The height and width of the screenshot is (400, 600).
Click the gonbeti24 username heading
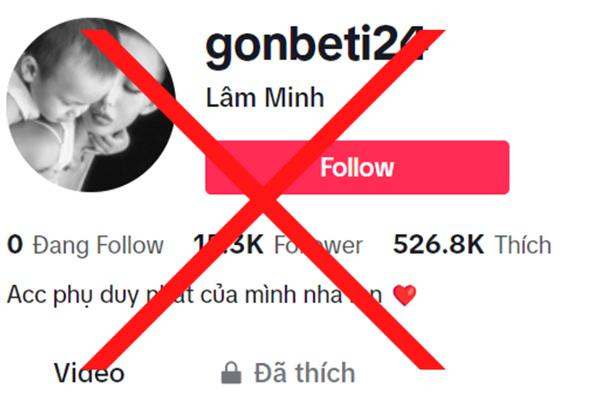pyautogui.click(x=315, y=46)
